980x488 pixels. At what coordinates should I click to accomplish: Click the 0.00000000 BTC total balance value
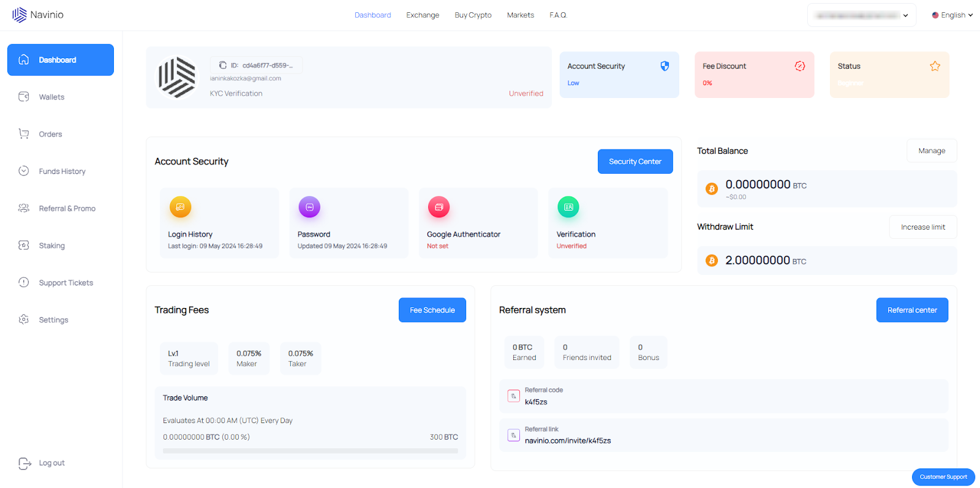click(766, 184)
